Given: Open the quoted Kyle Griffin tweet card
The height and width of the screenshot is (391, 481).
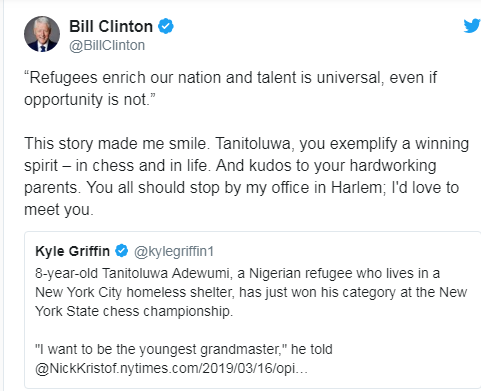Looking at the screenshot, I should coord(252,310).
